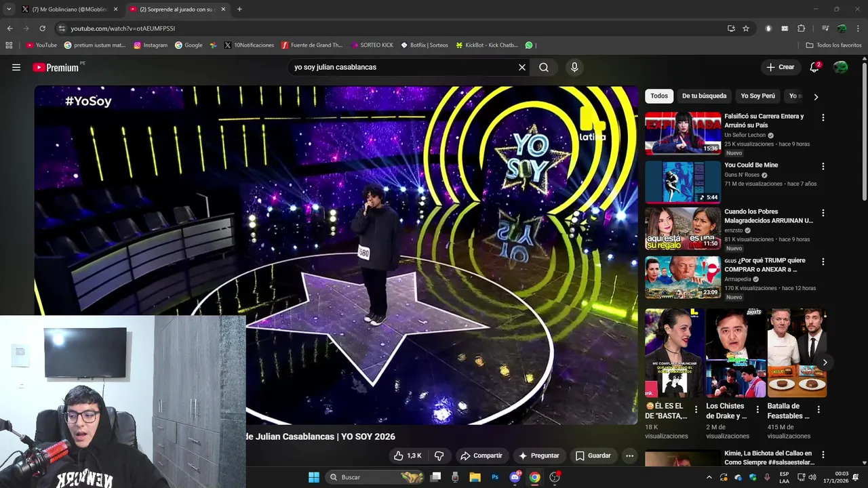Open YouTube notifications bell

pos(814,67)
